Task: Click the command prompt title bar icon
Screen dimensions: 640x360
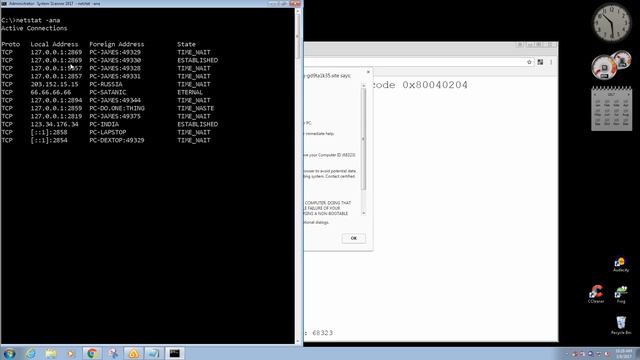Action: click(x=4, y=3)
